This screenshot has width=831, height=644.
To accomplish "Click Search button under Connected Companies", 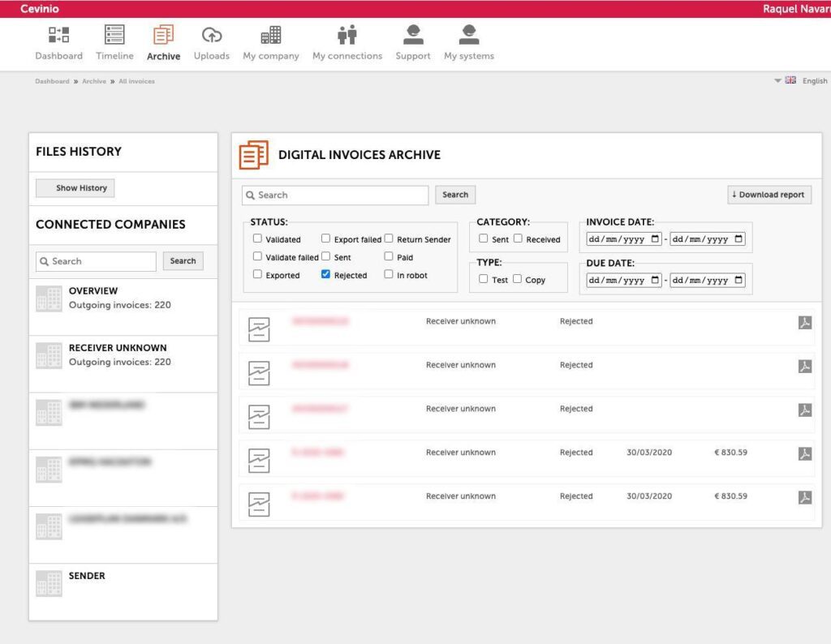I will [x=183, y=261].
